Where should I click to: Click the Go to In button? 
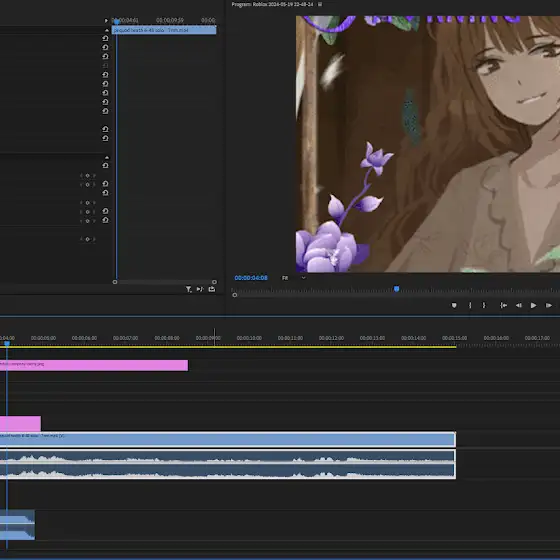(503, 305)
